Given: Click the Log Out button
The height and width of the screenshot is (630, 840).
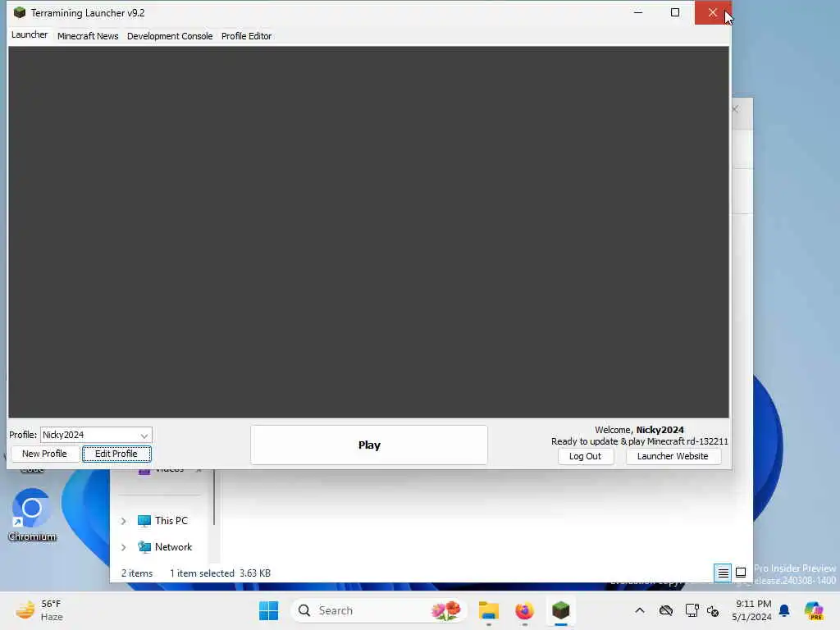Looking at the screenshot, I should pyautogui.click(x=585, y=456).
